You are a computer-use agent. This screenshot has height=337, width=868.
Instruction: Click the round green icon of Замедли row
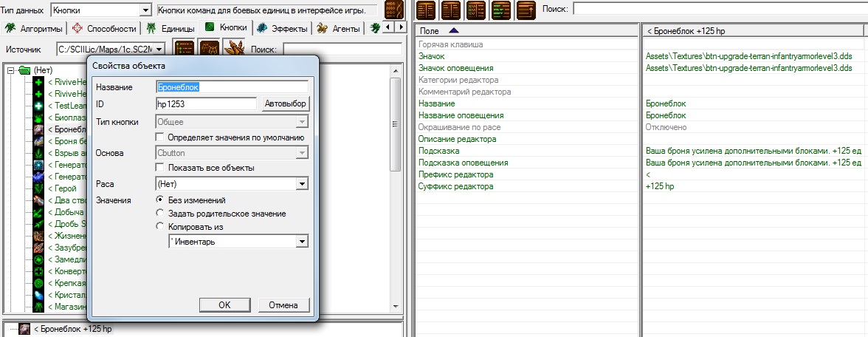(x=39, y=259)
